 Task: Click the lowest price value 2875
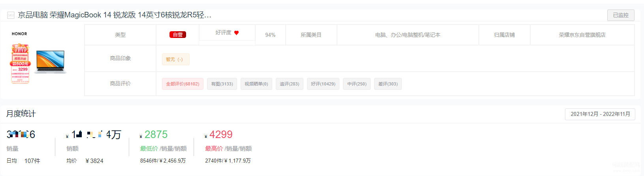[x=156, y=134]
